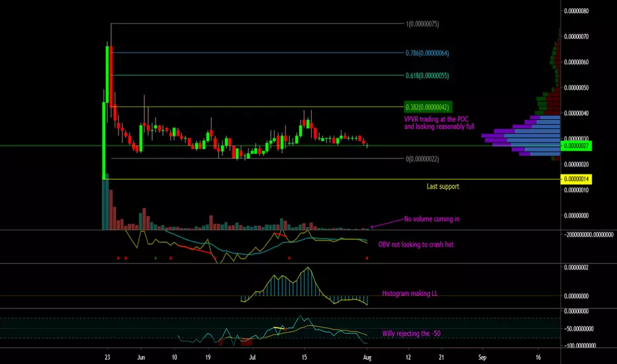Click the 0.00000002 histogram axis label
This screenshot has width=617, height=364.
pos(576,267)
